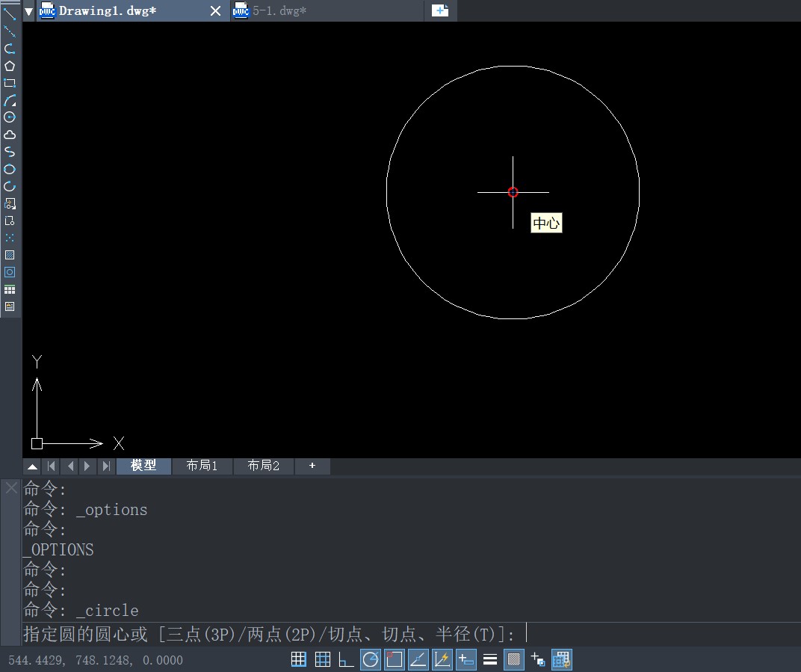
Task: Click the Make Block tool
Action: (x=10, y=221)
